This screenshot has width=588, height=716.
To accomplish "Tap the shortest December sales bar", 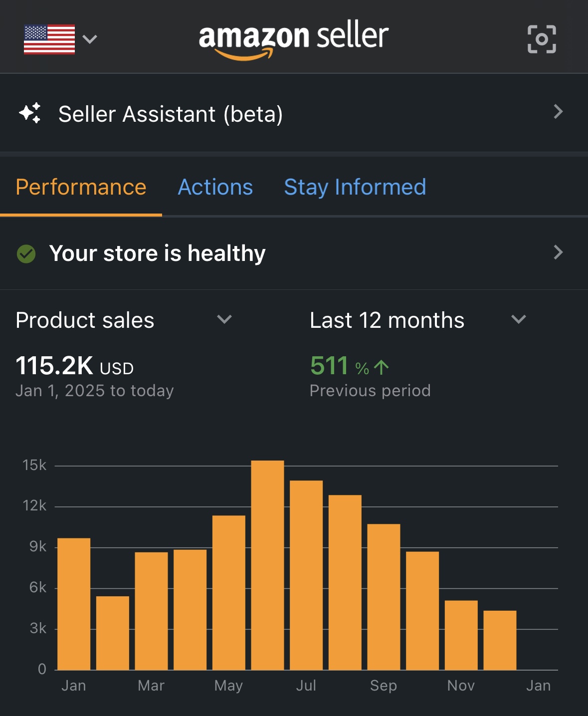I will point(500,640).
